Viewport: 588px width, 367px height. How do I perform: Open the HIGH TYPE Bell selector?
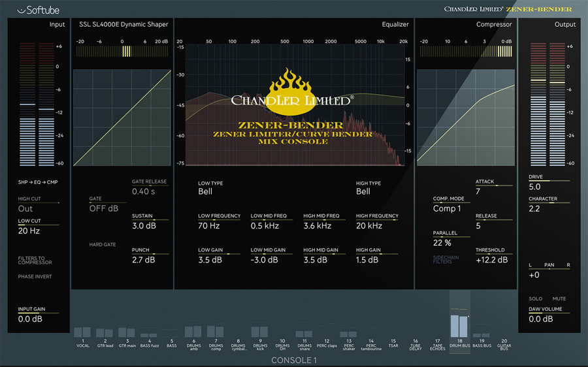click(x=363, y=191)
